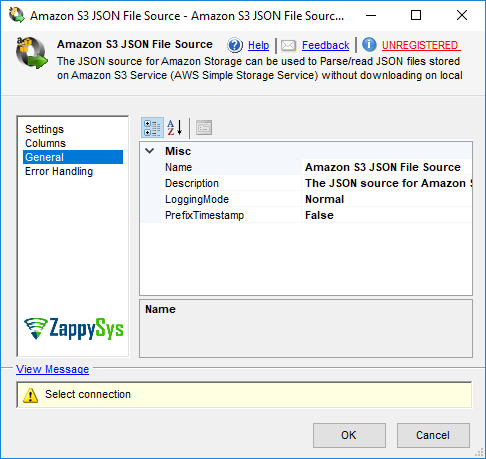This screenshot has width=486, height=459.
Task: Select the LoggingMode value Normal
Action: click(387, 199)
